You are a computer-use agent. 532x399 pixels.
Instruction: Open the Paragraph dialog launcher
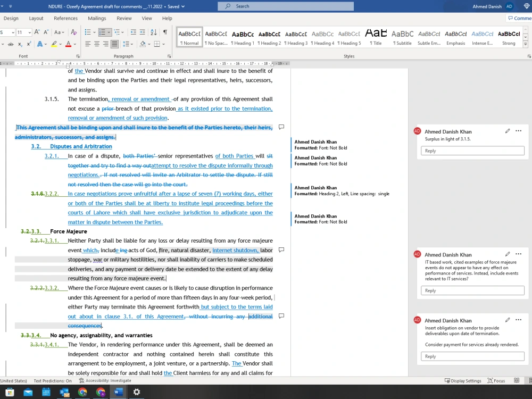coord(169,56)
